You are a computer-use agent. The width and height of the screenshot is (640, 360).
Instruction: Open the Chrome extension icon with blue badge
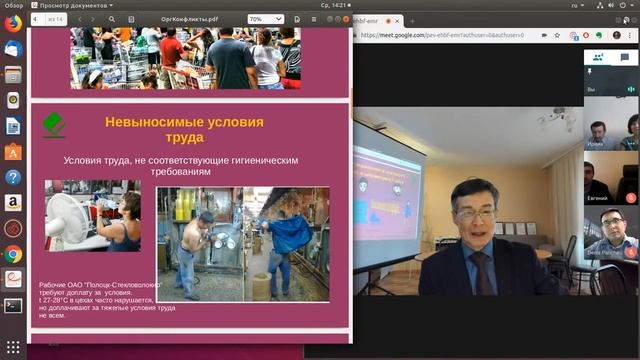point(574,36)
